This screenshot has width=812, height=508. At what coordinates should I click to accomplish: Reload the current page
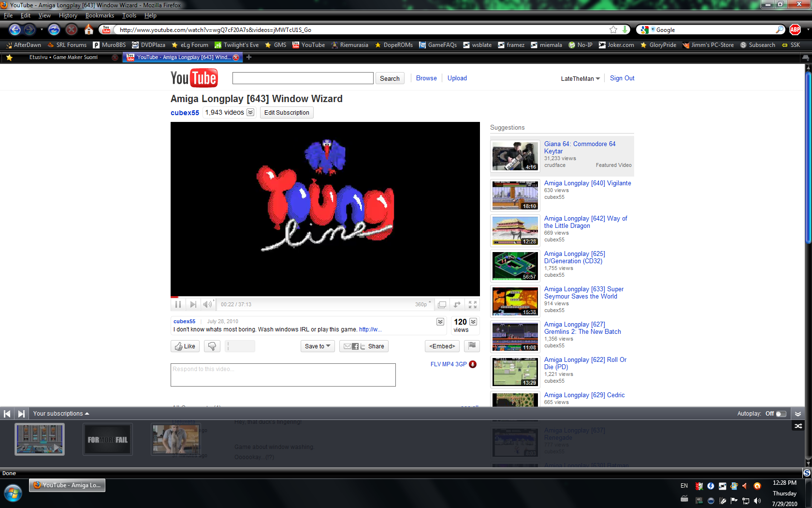[x=54, y=30]
